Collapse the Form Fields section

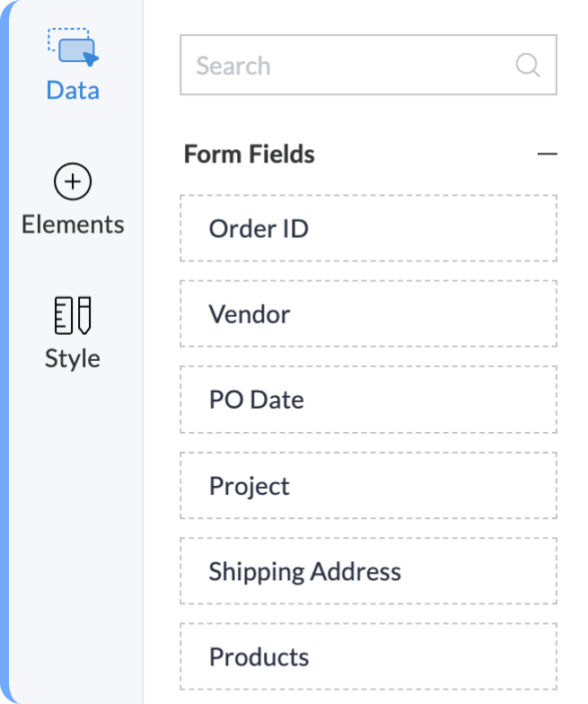[x=547, y=154]
